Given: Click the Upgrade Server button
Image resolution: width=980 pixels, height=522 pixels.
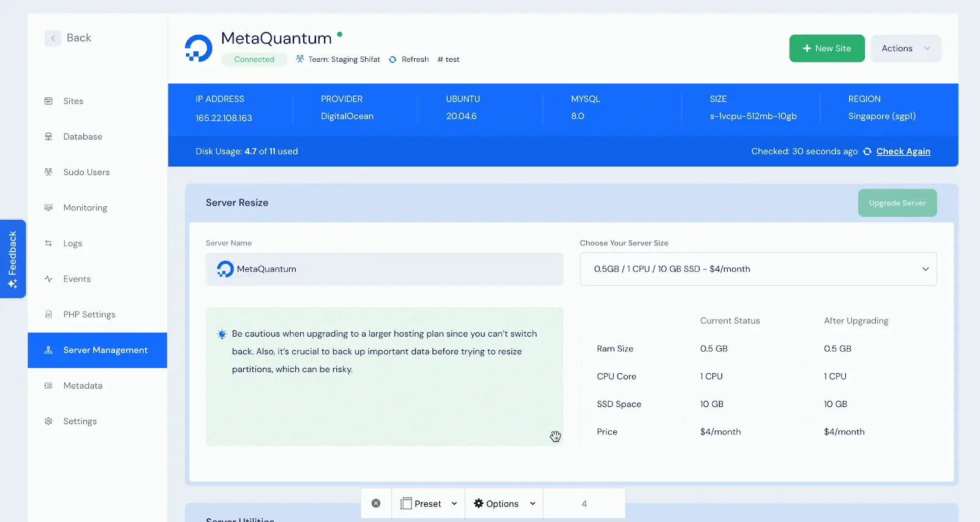Looking at the screenshot, I should point(897,203).
